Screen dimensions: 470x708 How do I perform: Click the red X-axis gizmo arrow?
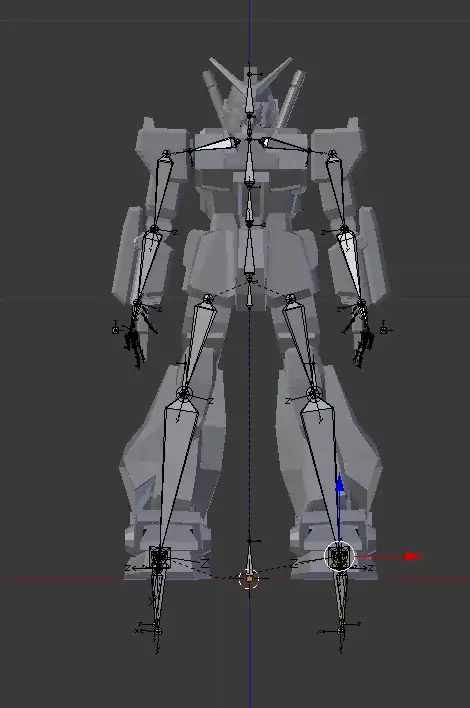[413, 556]
